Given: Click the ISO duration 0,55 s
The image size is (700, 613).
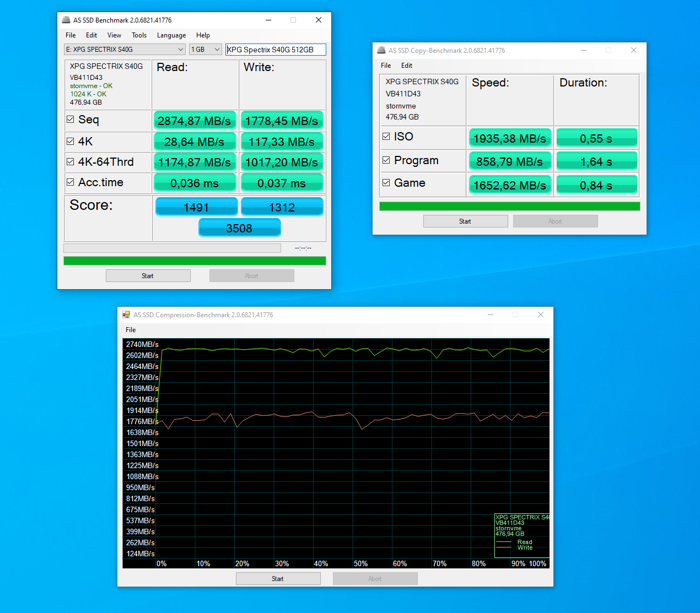Looking at the screenshot, I should point(596,138).
